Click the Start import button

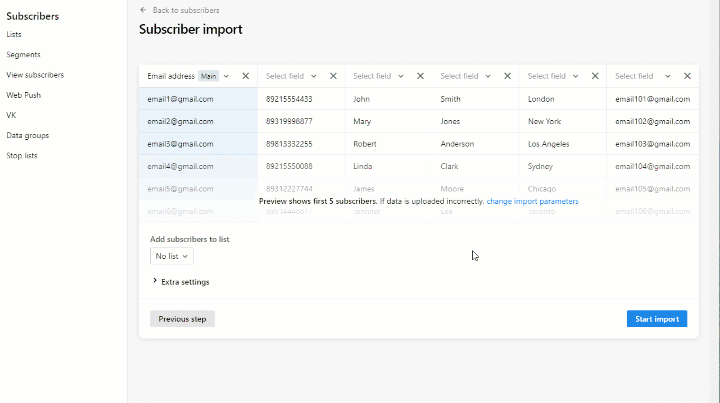657,319
